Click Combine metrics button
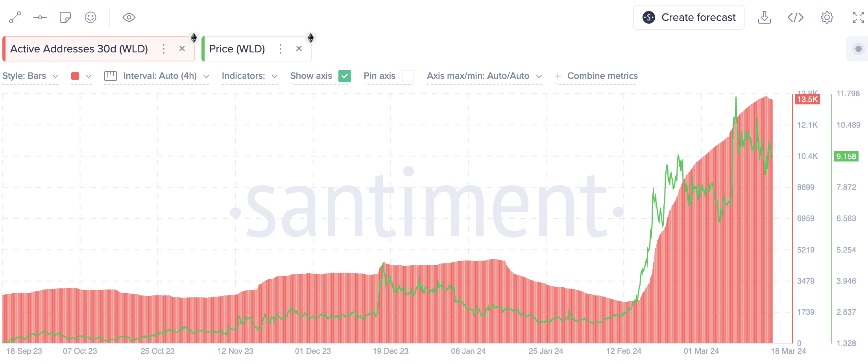 [x=597, y=76]
